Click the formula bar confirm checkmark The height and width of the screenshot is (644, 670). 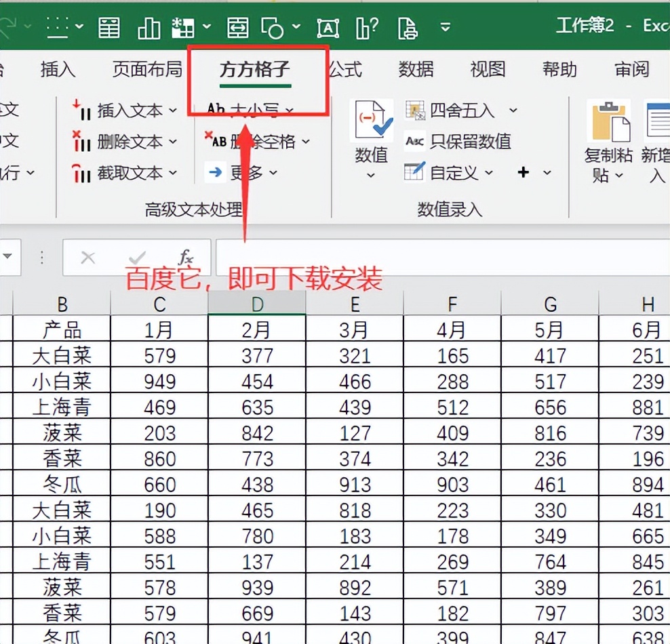[137, 258]
